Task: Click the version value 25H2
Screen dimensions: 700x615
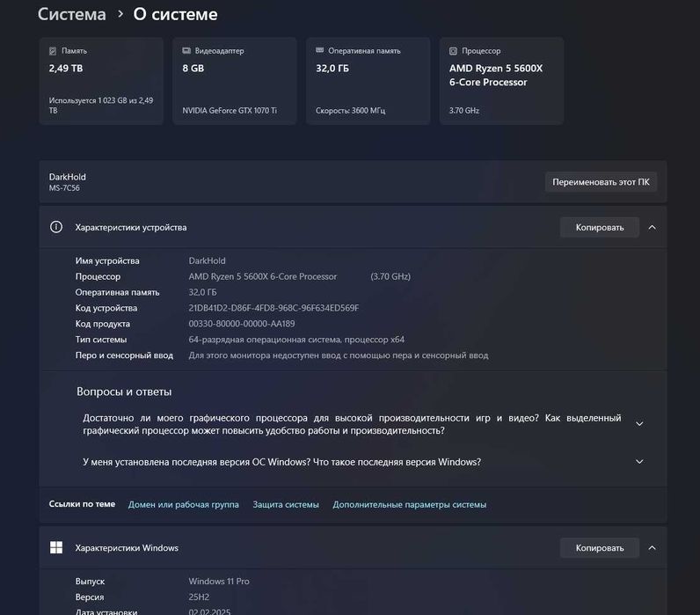Action: [x=199, y=597]
